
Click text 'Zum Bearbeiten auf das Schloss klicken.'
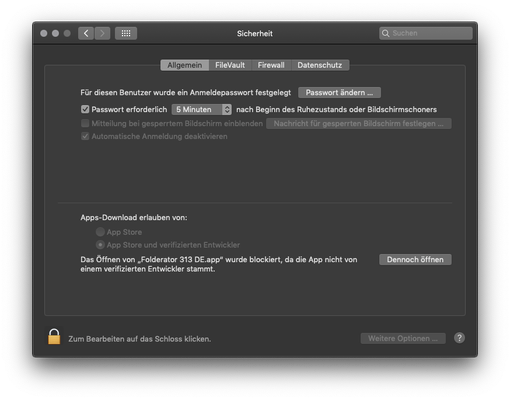(x=140, y=339)
